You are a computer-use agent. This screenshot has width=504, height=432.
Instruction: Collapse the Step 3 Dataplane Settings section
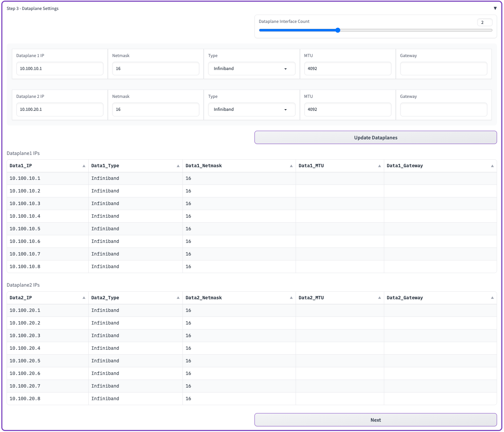tap(495, 8)
